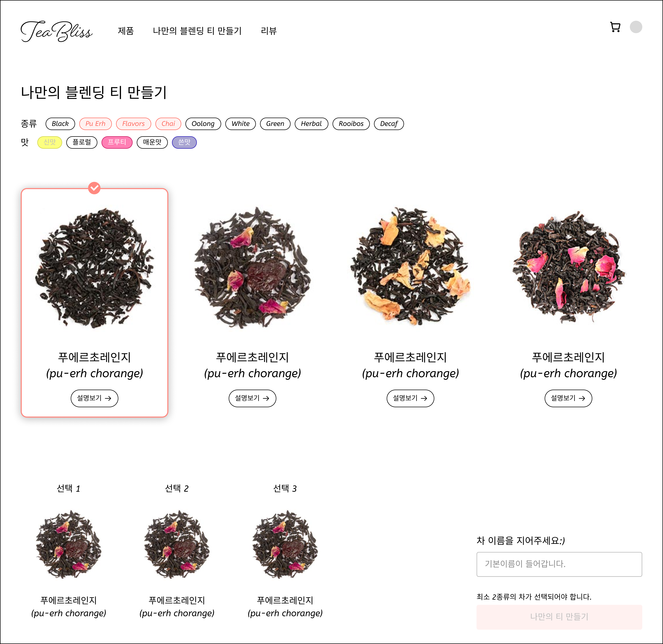
Task: Click the 나만의 티 만들기 button
Action: pos(559,617)
